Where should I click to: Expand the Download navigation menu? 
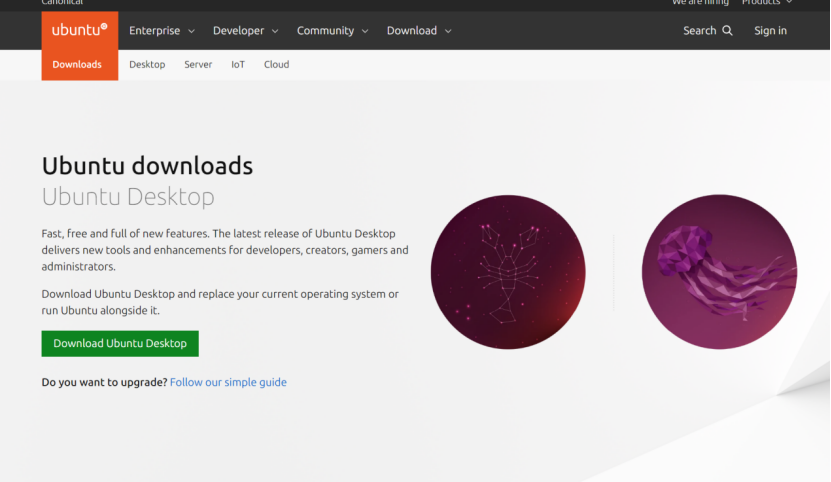pyautogui.click(x=419, y=31)
